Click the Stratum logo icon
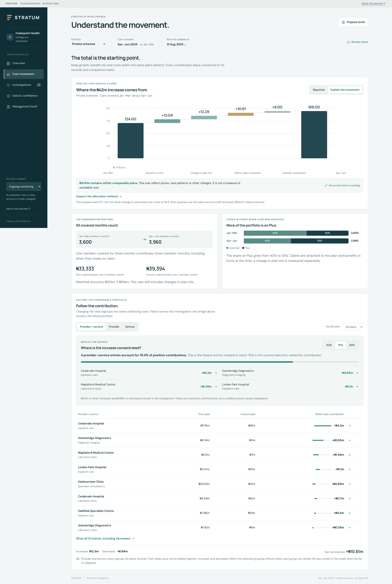Screen dimensions: 392x584 (9, 17)
